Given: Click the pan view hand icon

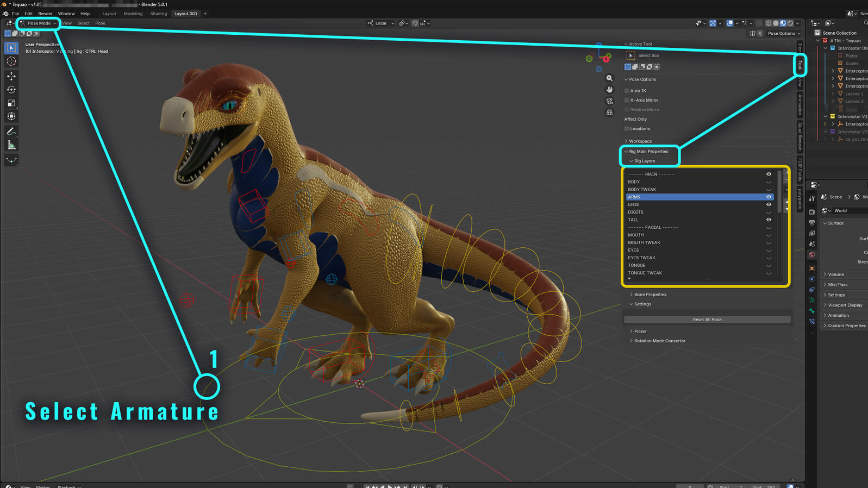Looking at the screenshot, I should 609,90.
